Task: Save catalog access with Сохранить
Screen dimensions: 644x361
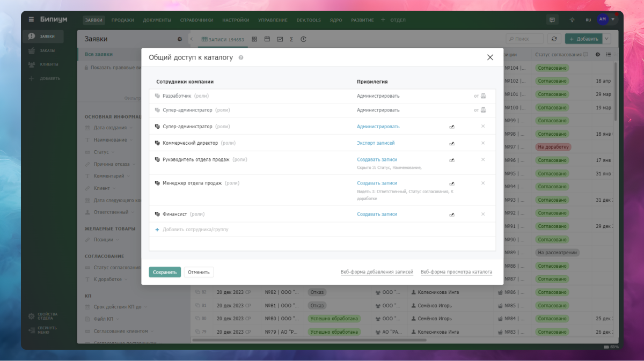Action: click(x=165, y=272)
